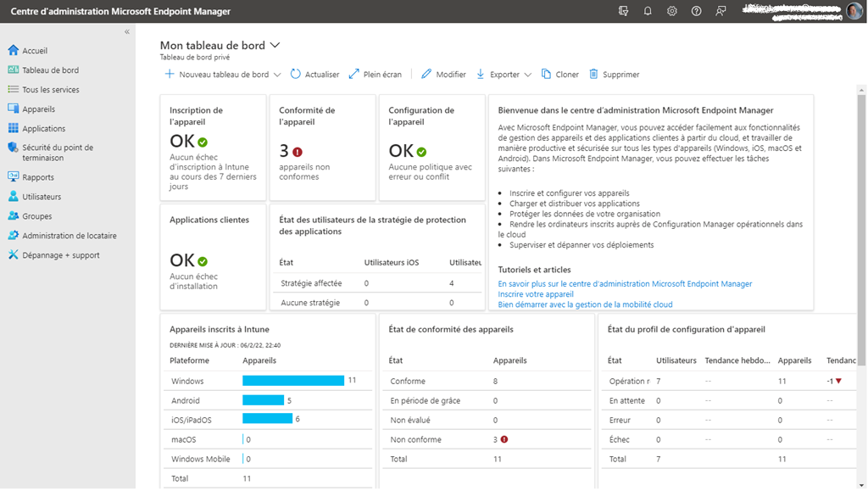Collapse the left navigation sidebar
868x491 pixels.
click(127, 32)
